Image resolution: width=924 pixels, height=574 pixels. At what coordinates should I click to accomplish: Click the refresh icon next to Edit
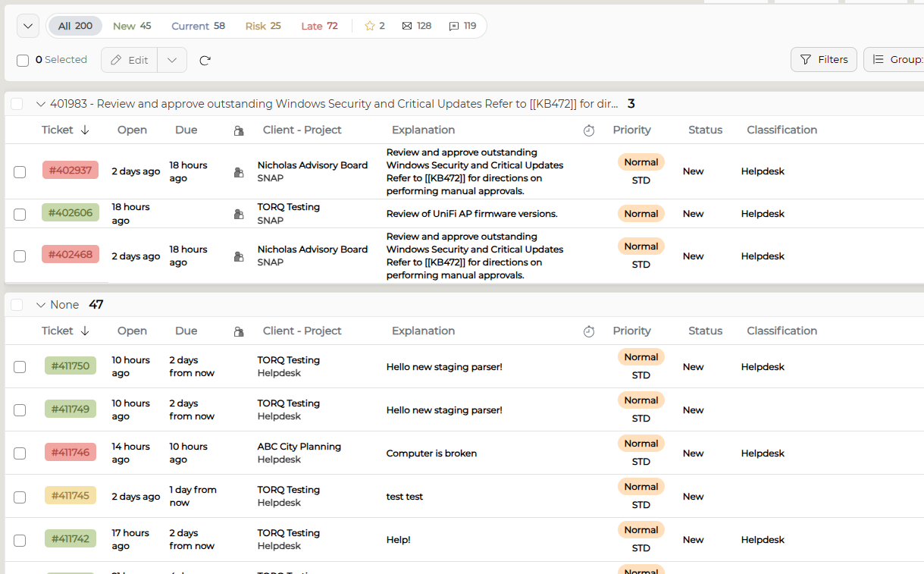(x=205, y=61)
